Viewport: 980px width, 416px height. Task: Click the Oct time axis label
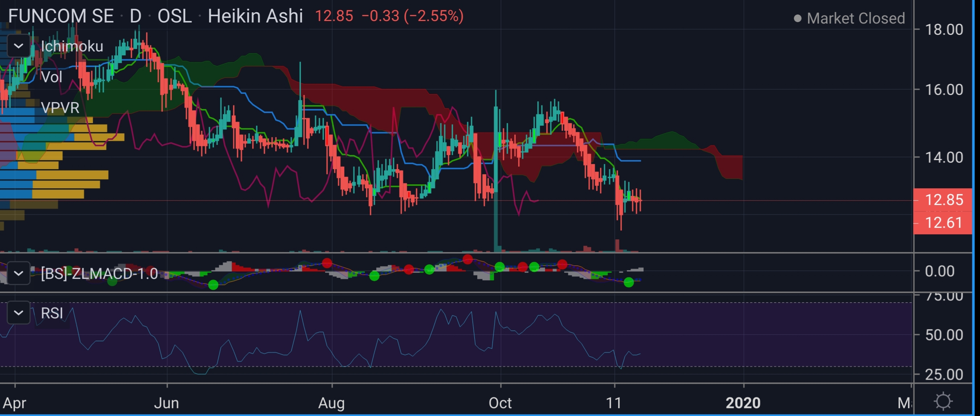tap(500, 403)
